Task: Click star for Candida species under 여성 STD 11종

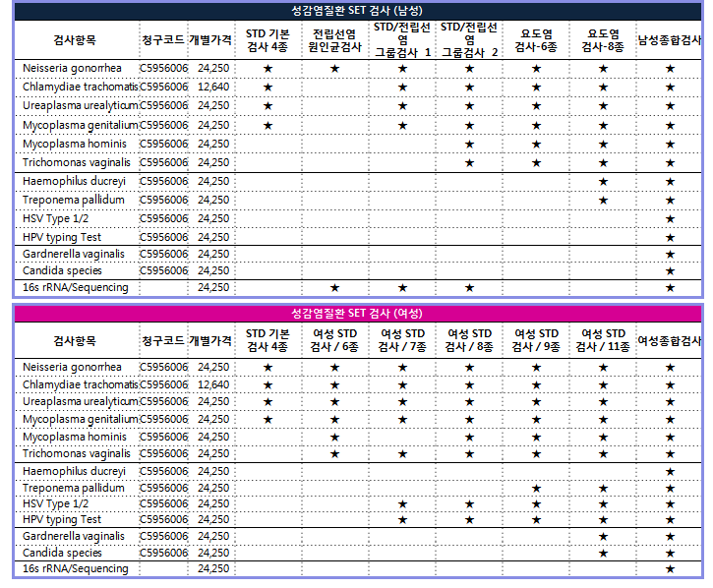Action: [603, 554]
